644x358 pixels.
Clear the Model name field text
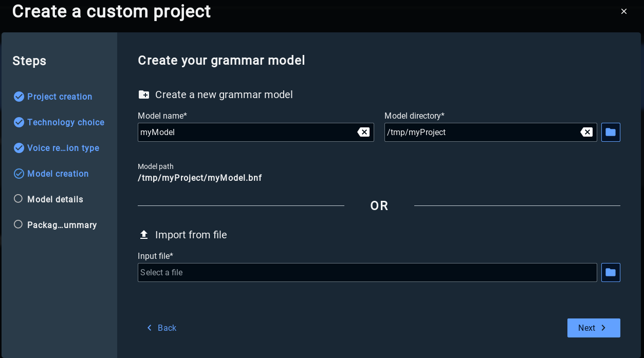[363, 132]
